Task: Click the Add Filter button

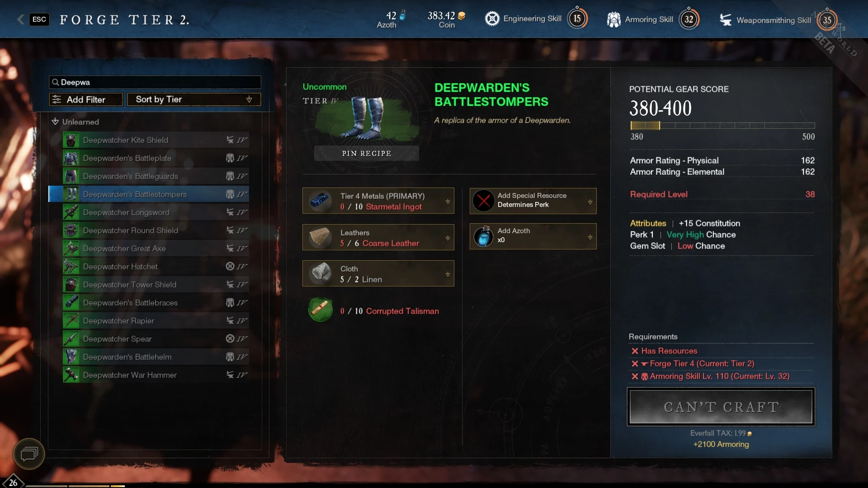Action: 86,99
